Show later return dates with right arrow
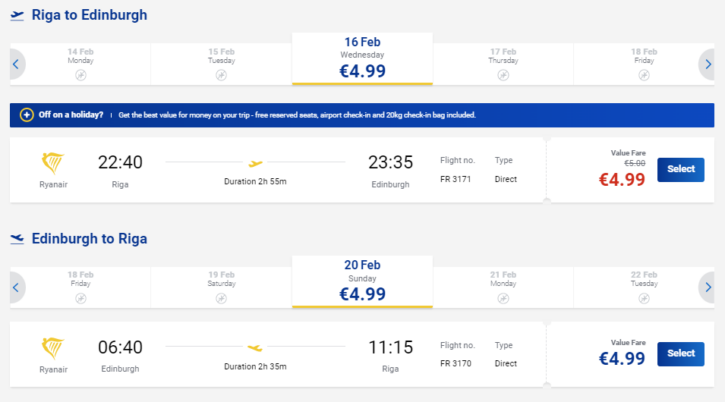This screenshot has height=402, width=725. click(707, 287)
